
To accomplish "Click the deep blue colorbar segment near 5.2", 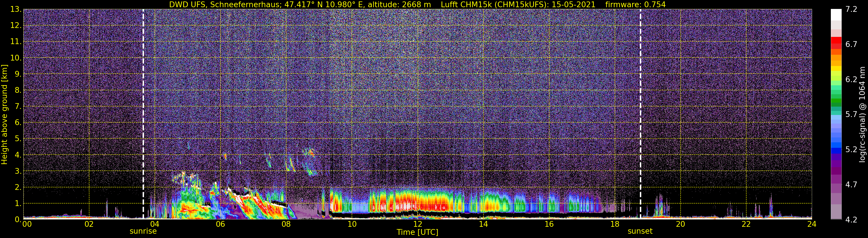I will [836, 150].
